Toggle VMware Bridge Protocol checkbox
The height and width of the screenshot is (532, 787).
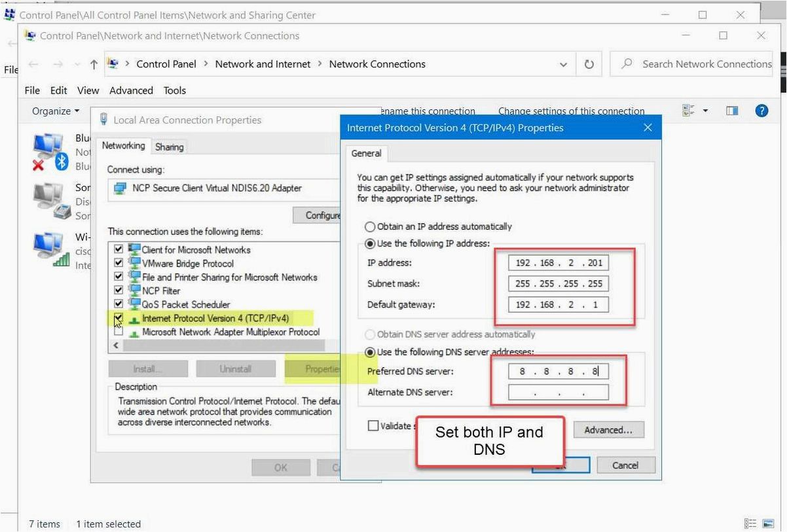119,263
